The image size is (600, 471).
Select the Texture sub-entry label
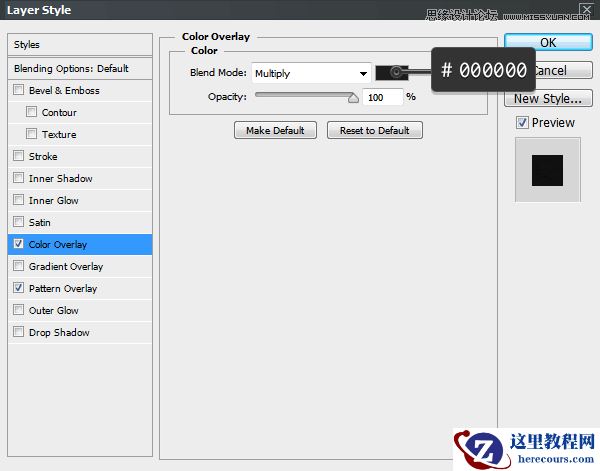[59, 135]
